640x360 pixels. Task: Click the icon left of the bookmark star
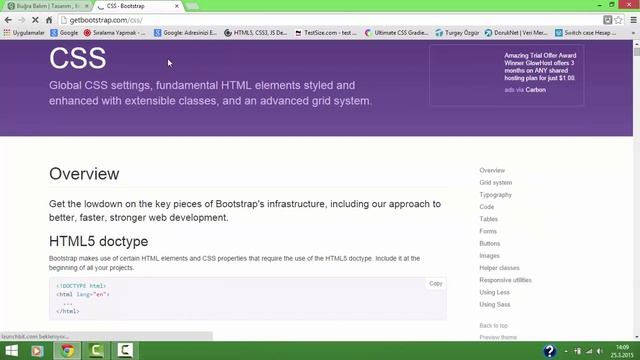608,20
